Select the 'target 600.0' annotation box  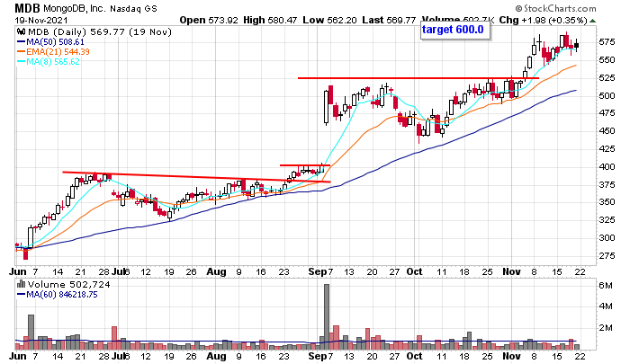[455, 30]
